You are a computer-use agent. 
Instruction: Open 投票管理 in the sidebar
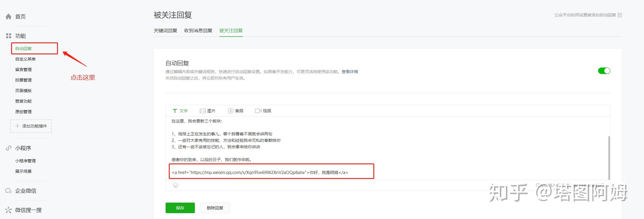23,80
